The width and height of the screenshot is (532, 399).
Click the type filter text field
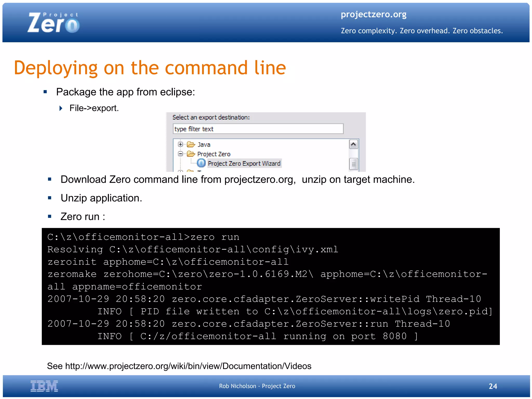pyautogui.click(x=258, y=129)
